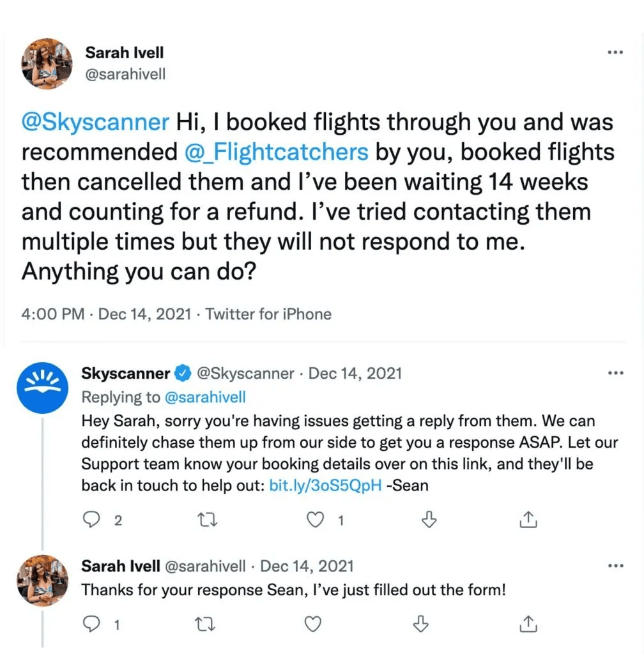Viewport: 644px width, 654px height.
Task: Like Sarah's follow-up tweet
Action: click(312, 624)
